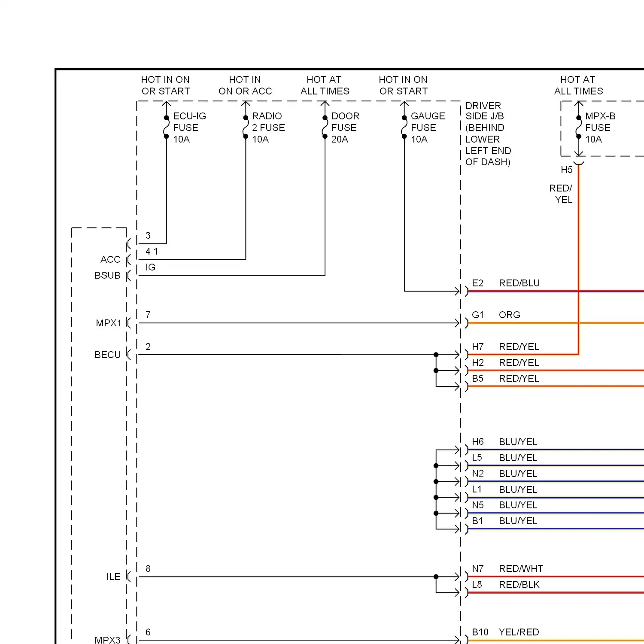Select the H5 connector label
The width and height of the screenshot is (644, 644).
click(x=567, y=170)
